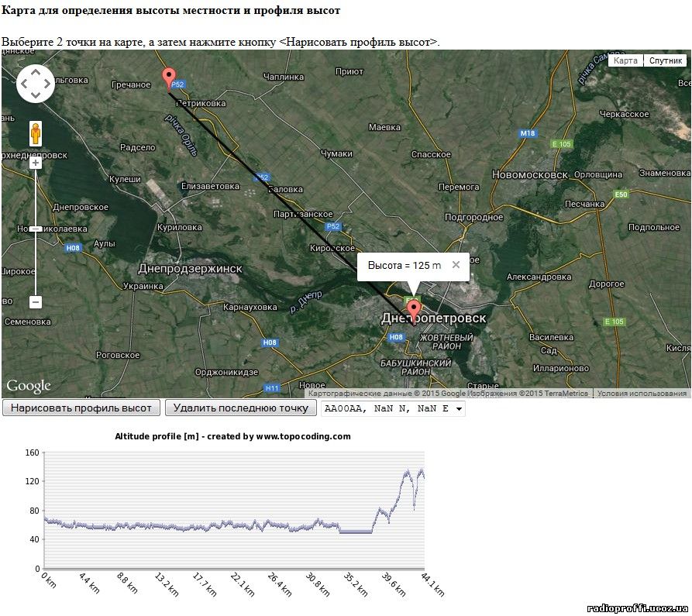Switch to the Спутник satellite view

665,60
